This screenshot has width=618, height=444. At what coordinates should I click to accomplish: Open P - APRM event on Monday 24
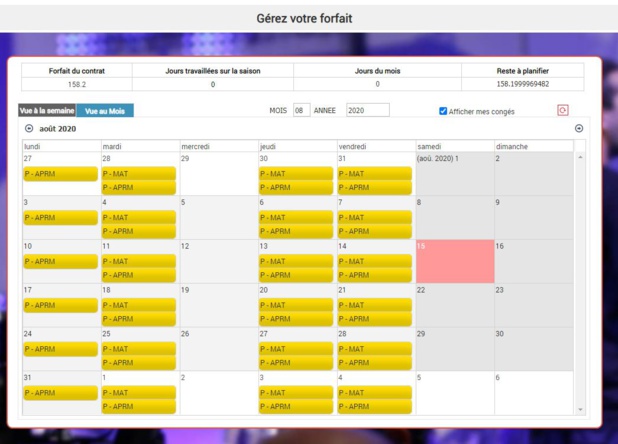[60, 349]
